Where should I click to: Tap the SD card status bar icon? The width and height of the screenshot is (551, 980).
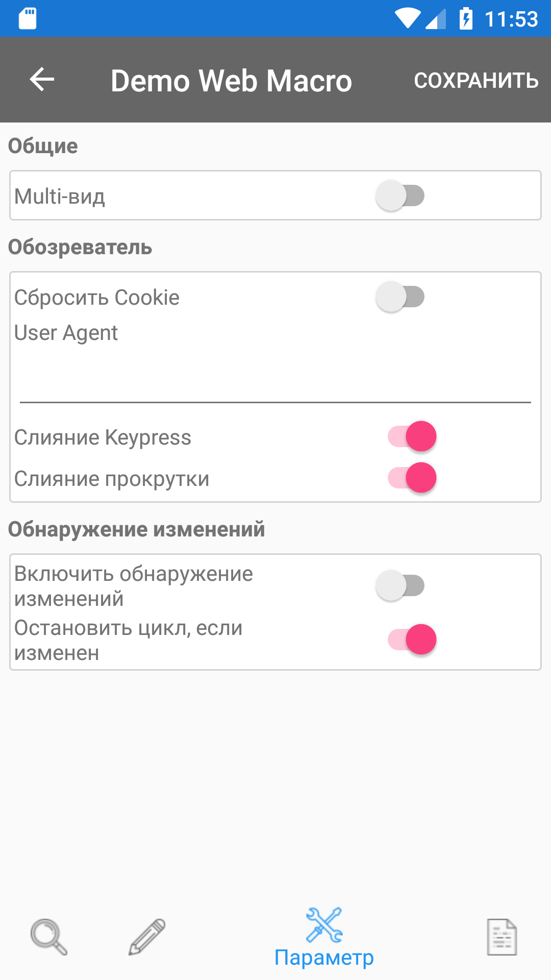[x=28, y=19]
